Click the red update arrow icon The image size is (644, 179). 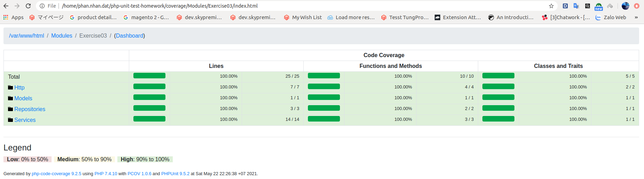[637, 6]
